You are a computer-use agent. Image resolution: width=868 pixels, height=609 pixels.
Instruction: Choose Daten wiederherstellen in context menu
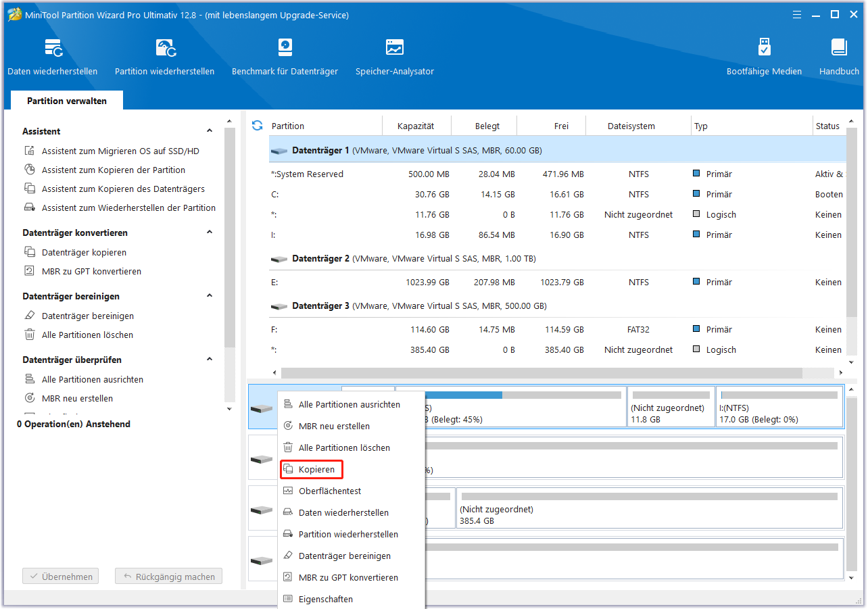click(352, 513)
